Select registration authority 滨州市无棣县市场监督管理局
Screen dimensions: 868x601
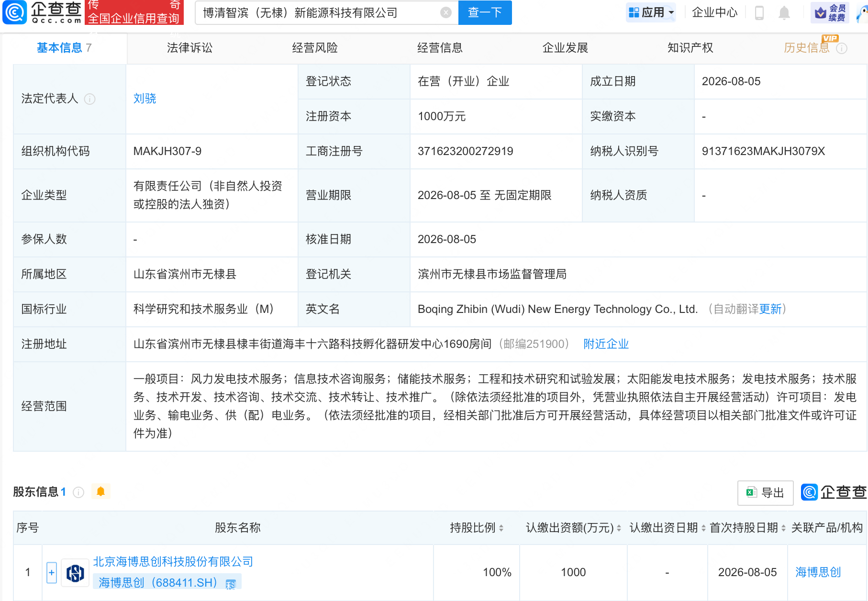(x=492, y=274)
